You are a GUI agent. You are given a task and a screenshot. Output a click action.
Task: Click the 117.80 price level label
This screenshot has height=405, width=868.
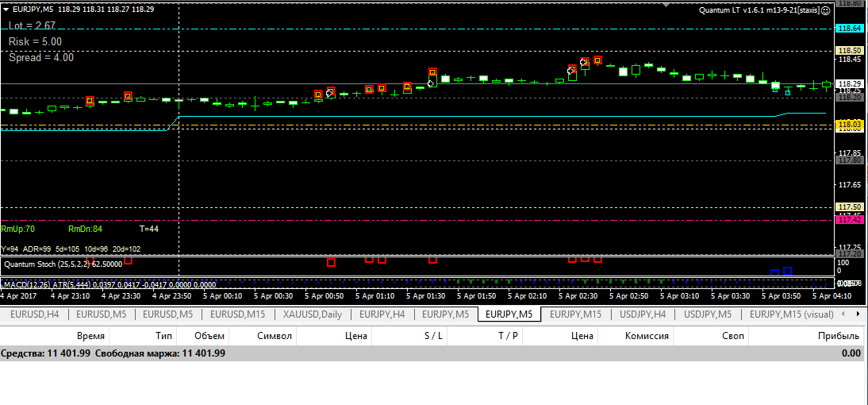coord(850,160)
